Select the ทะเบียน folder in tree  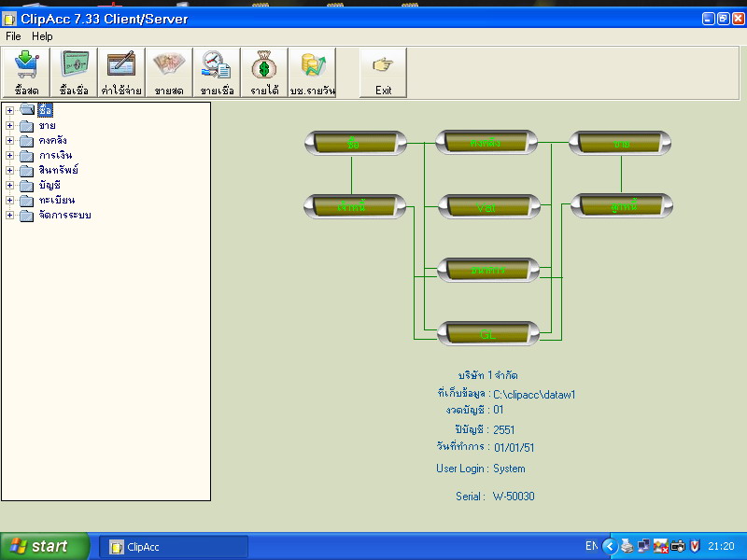(56, 201)
